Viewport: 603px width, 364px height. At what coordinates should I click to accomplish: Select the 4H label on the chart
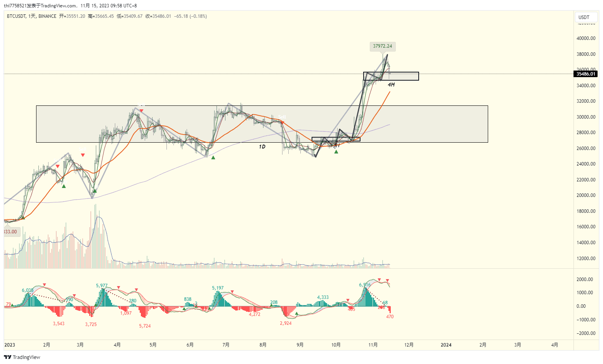pyautogui.click(x=391, y=85)
